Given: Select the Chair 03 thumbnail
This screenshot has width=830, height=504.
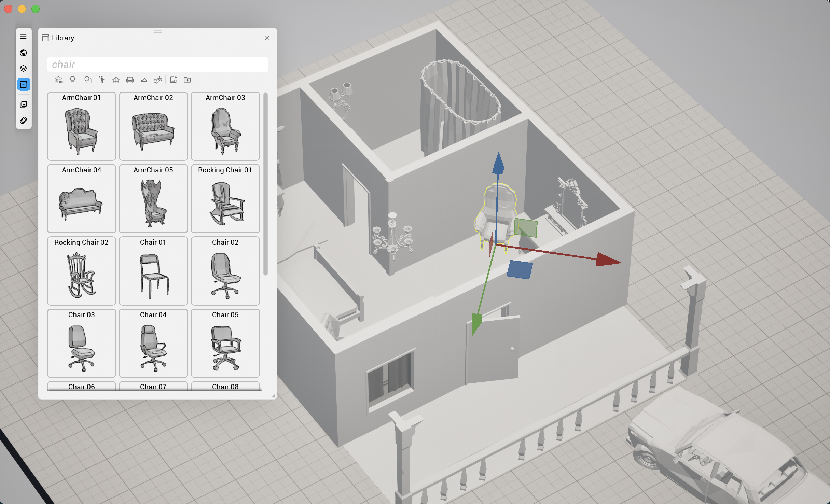Looking at the screenshot, I should pos(81,343).
